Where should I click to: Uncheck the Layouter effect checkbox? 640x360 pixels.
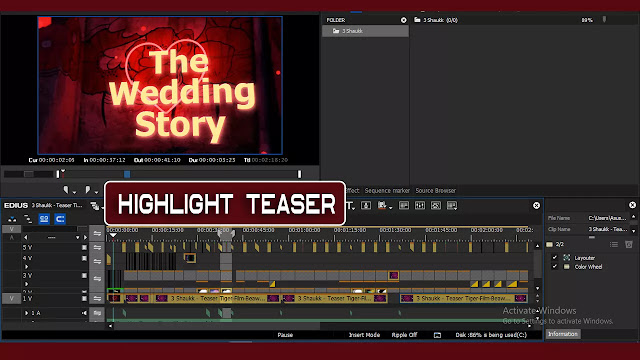pyautogui.click(x=554, y=258)
